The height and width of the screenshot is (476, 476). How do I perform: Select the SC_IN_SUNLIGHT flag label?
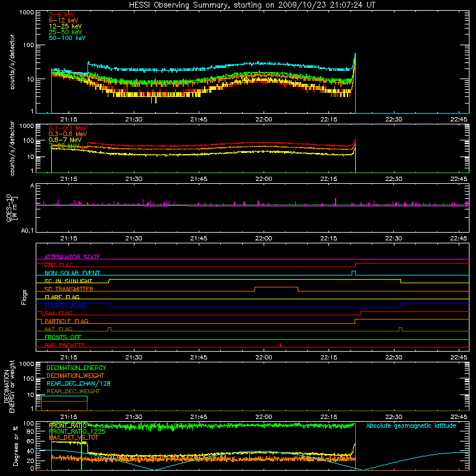click(x=68, y=281)
